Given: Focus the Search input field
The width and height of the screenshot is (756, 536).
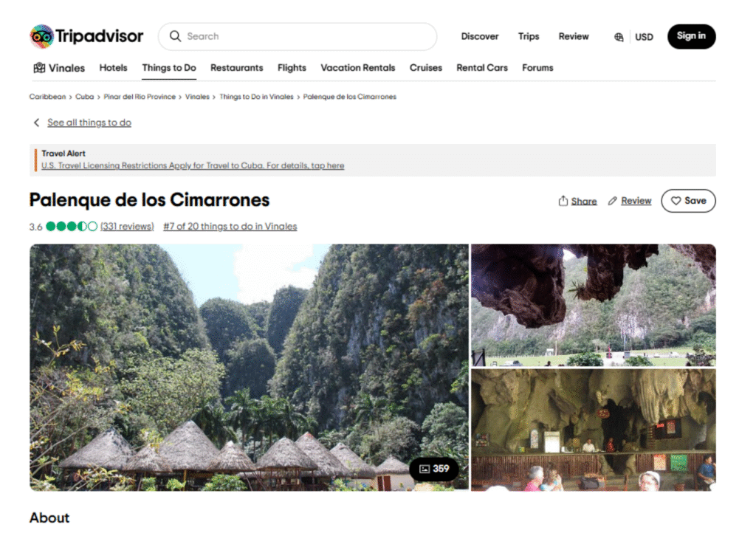Looking at the screenshot, I should tap(298, 37).
